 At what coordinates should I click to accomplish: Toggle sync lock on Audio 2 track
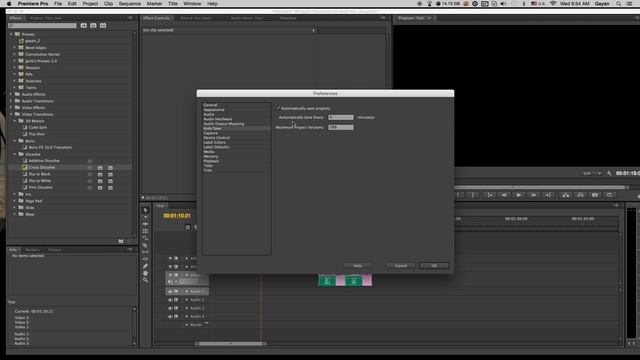click(176, 300)
